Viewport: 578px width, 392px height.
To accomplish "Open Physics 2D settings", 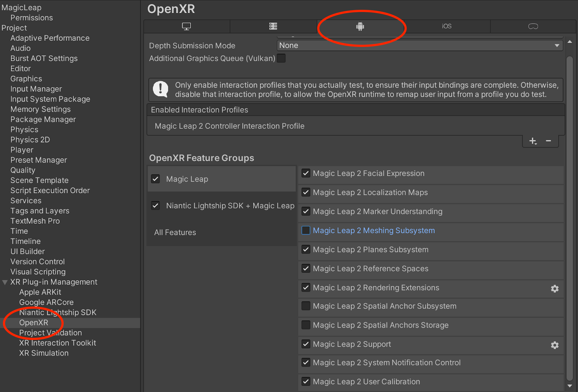I will 30,140.
